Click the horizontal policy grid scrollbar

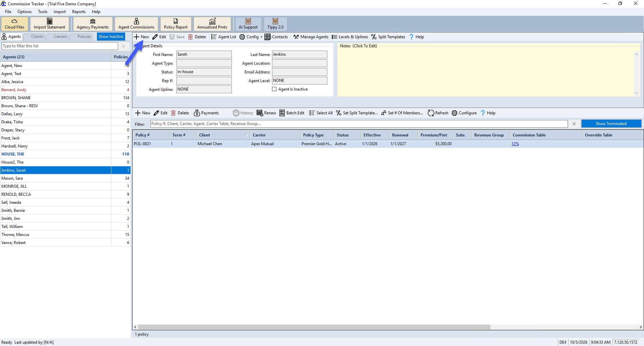314,327
